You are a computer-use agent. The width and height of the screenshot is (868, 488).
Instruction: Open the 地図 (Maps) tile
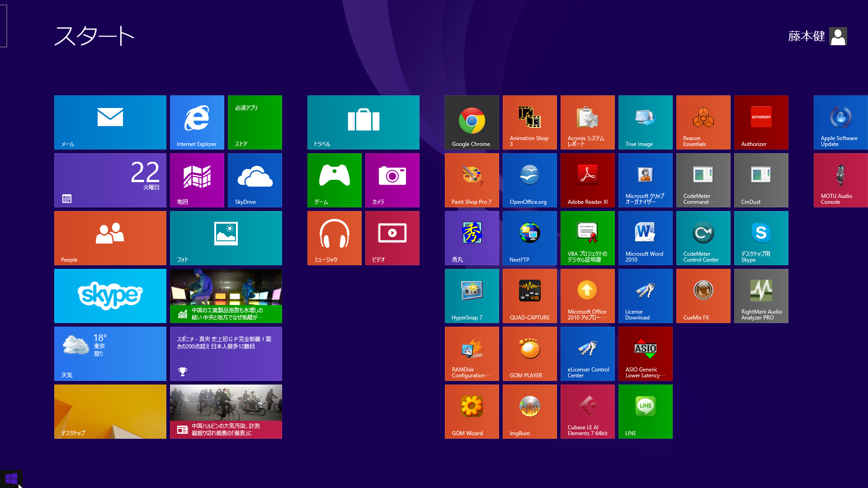(197, 180)
